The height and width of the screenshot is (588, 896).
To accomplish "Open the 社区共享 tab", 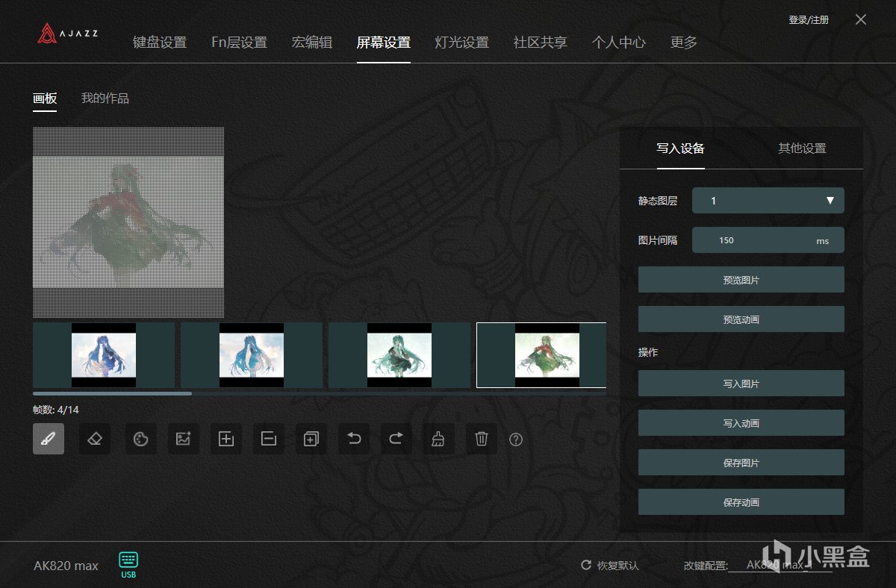I will click(541, 43).
